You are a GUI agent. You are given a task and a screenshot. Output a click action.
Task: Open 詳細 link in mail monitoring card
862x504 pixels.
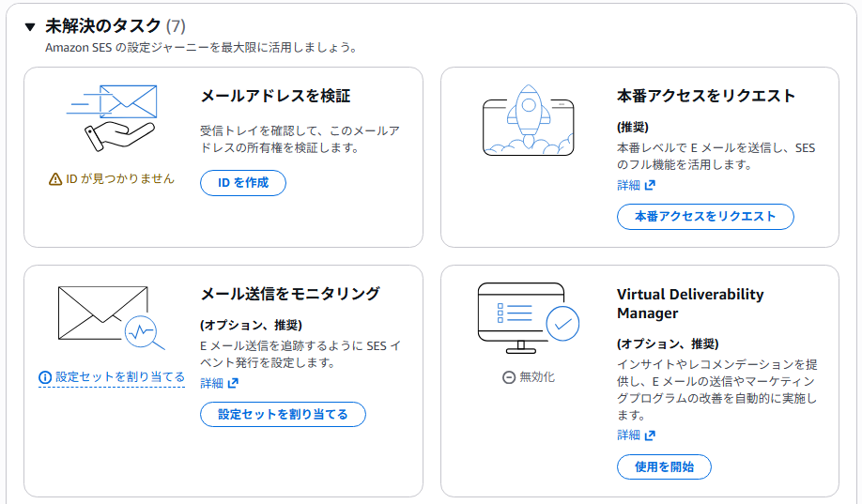point(211,383)
